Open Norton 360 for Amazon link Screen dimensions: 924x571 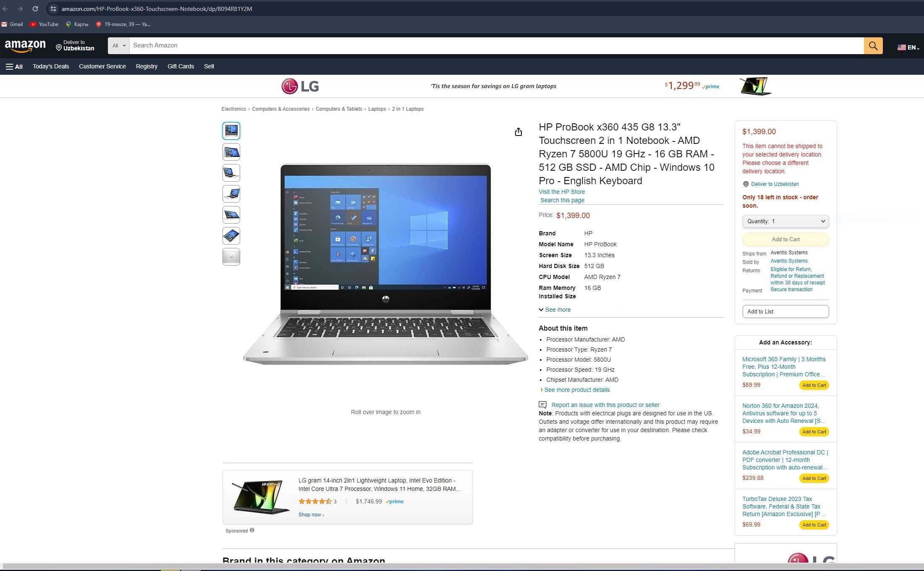(784, 413)
